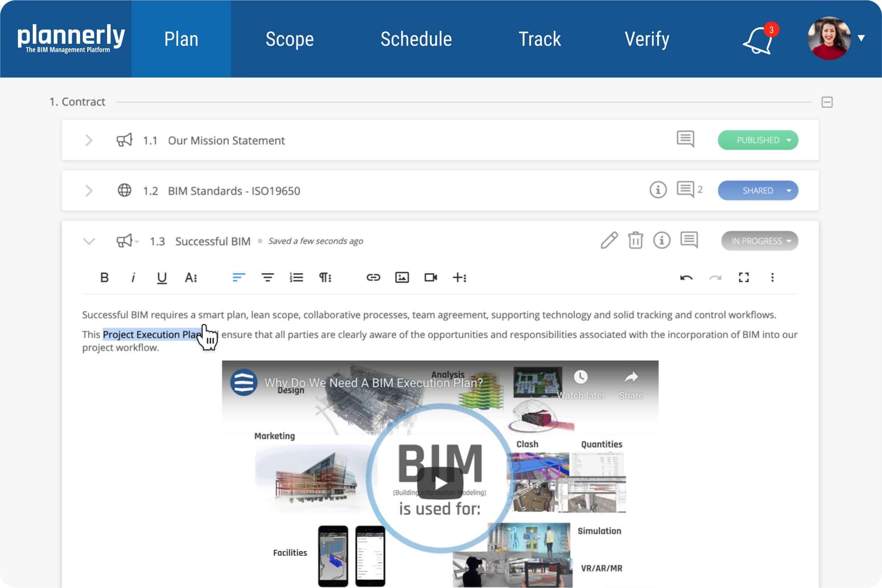Click the insert image icon
Screen dimensions: 882x588
coord(402,278)
